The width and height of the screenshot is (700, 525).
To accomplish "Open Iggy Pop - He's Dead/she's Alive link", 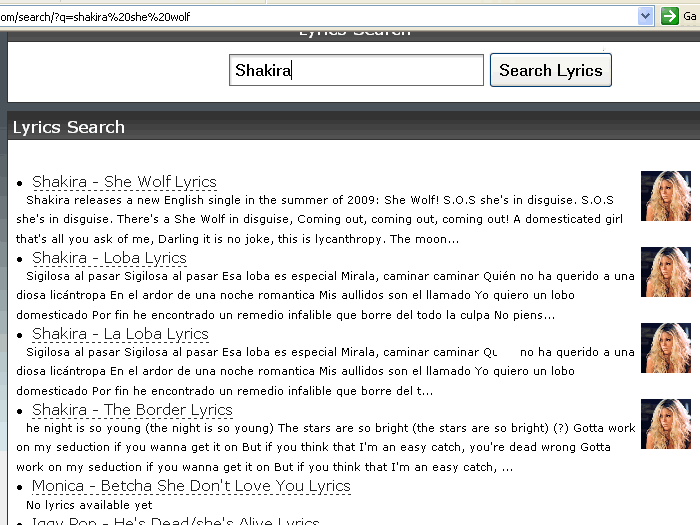I will coord(175,521).
